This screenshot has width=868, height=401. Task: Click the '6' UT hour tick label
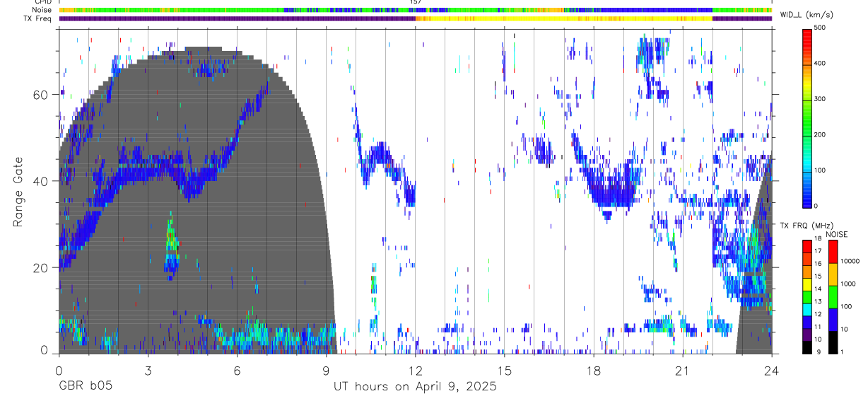click(x=237, y=371)
